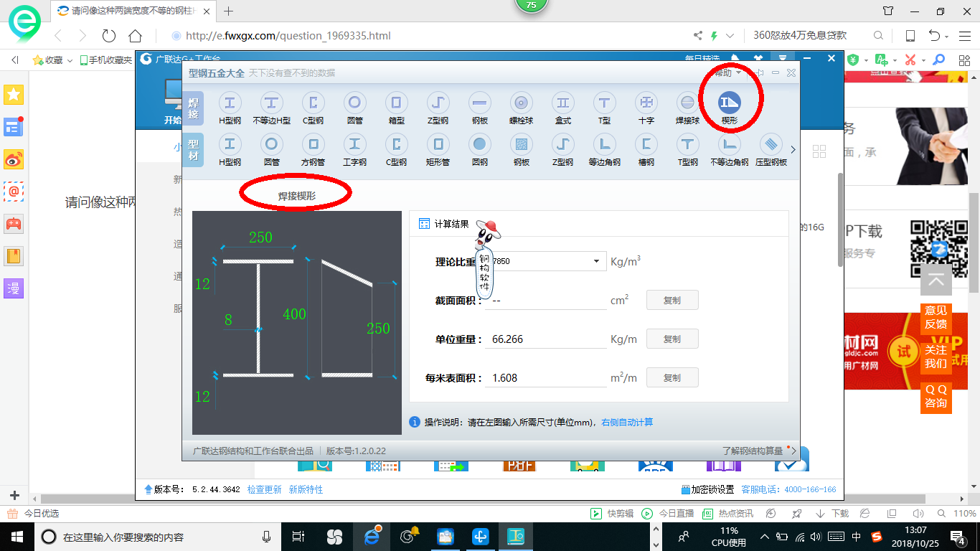Expand more profiles with right chevron

(x=793, y=150)
